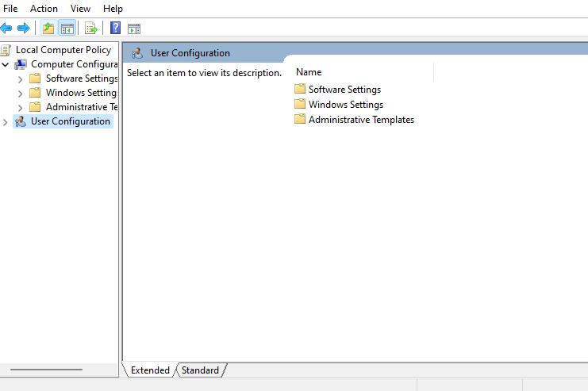Viewport: 588px width, 391px height.
Task: Select Software Settings in the list
Action: tap(344, 89)
